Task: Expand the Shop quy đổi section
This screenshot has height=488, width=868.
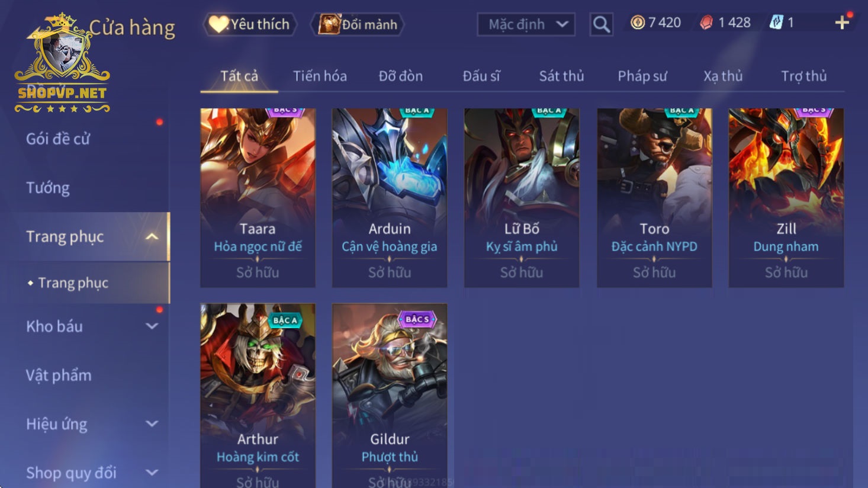Action: 152,473
